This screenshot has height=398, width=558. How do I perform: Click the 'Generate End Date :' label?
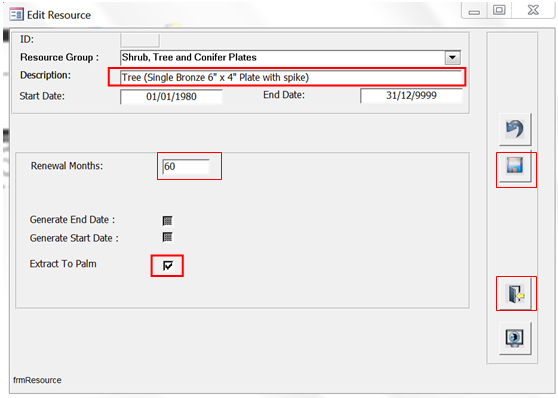pyautogui.click(x=72, y=220)
